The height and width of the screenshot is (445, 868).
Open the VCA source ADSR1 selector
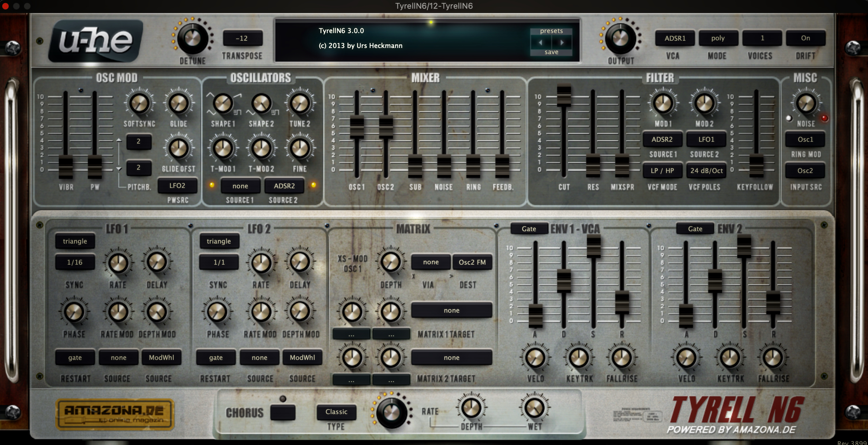[675, 38]
